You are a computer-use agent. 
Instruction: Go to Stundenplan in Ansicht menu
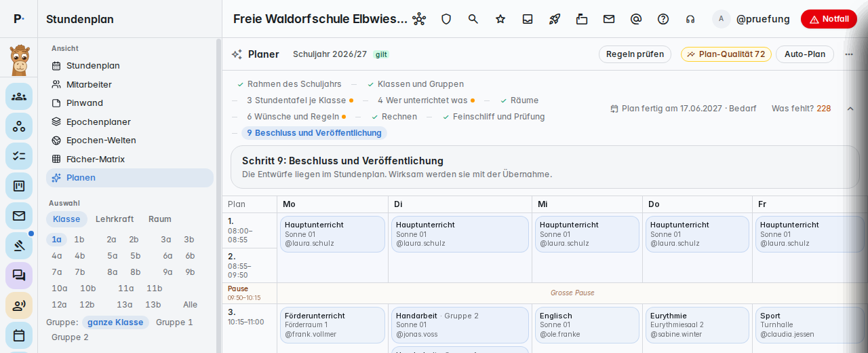130,66
